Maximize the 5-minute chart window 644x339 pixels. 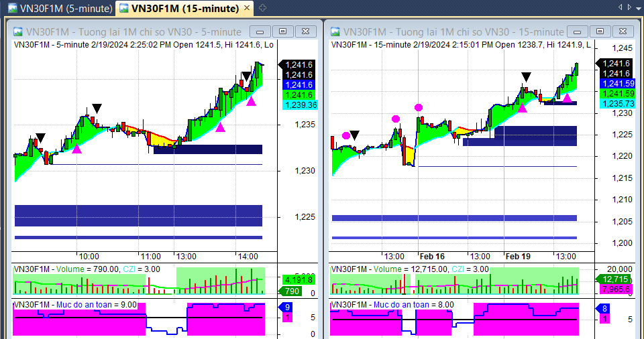(282, 31)
